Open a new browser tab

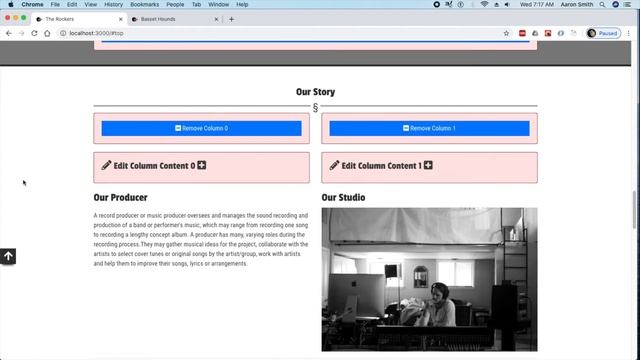click(x=231, y=19)
